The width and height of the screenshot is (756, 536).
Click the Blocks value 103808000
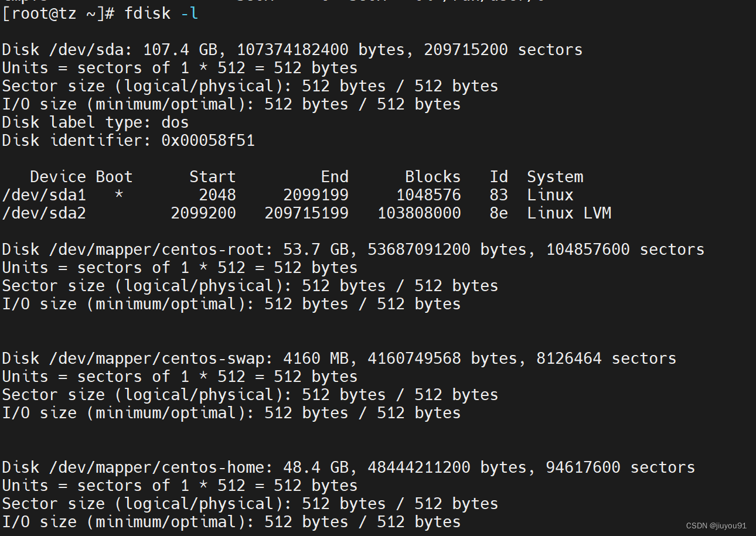pos(419,213)
